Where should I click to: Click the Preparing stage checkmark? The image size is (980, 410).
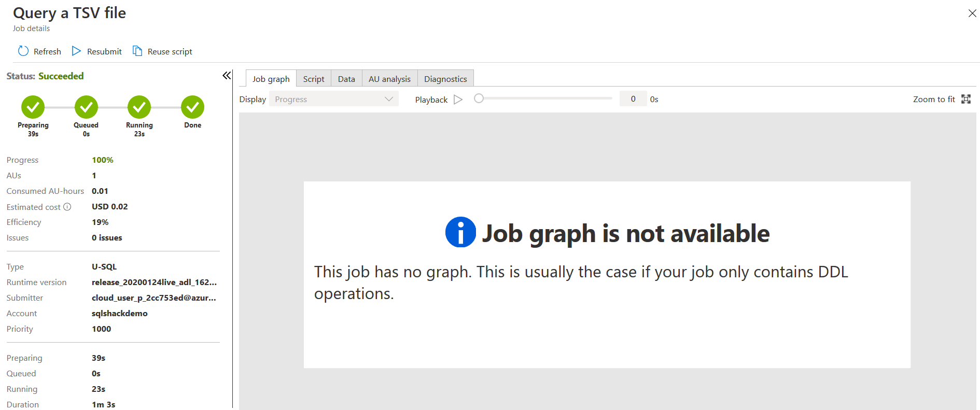(33, 107)
